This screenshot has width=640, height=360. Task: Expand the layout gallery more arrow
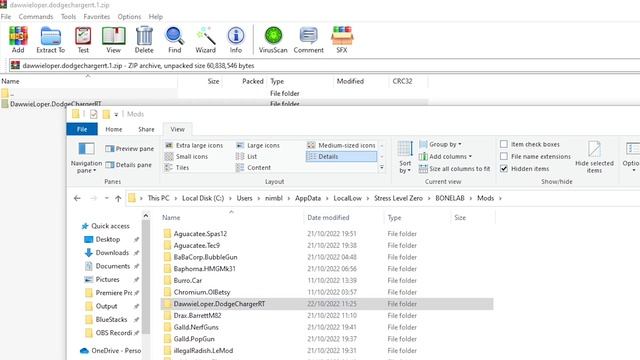(x=382, y=167)
